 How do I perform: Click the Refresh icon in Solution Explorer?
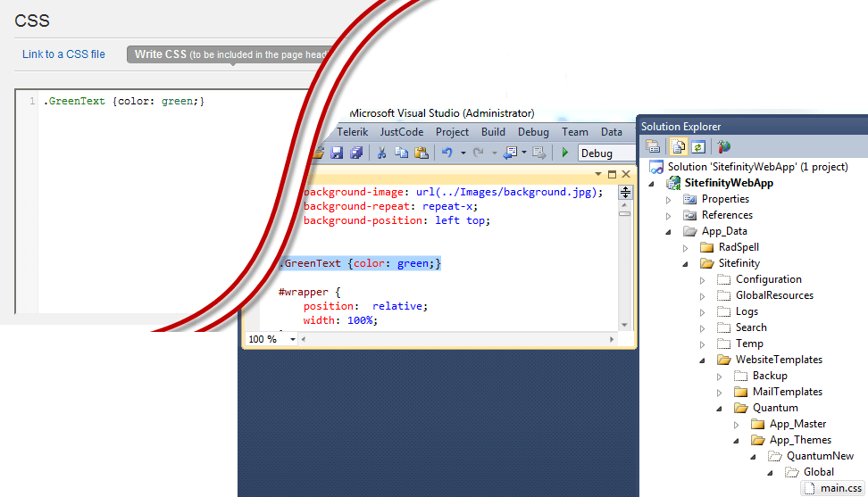(698, 146)
